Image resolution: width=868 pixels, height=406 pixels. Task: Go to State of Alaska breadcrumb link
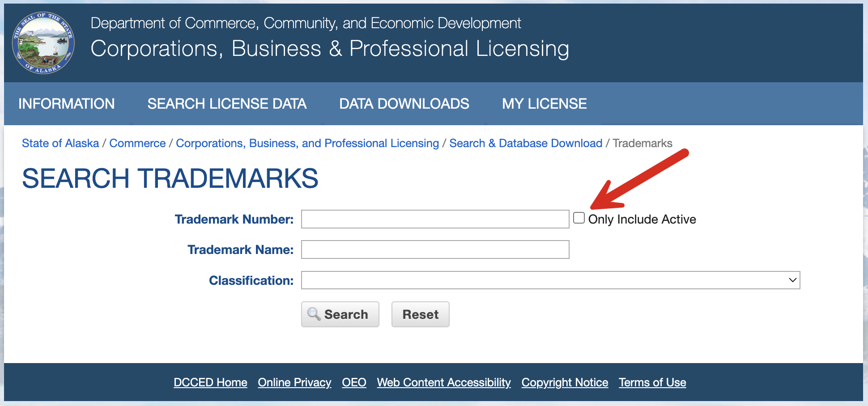pos(60,143)
